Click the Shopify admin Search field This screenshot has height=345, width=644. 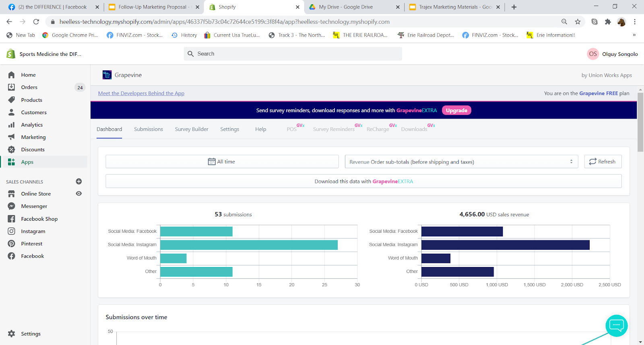(x=293, y=54)
